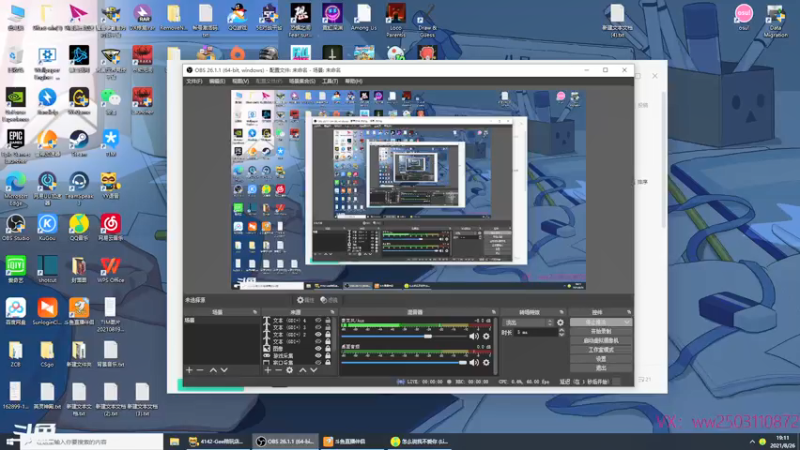Toggle lock on 文本 (GDI+) 3 source
The image size is (800, 450).
(328, 328)
